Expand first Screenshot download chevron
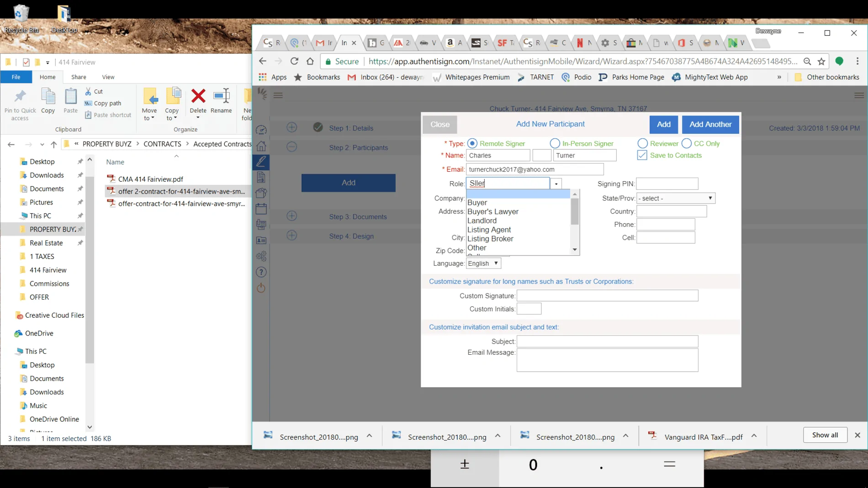The width and height of the screenshot is (868, 488). [370, 436]
